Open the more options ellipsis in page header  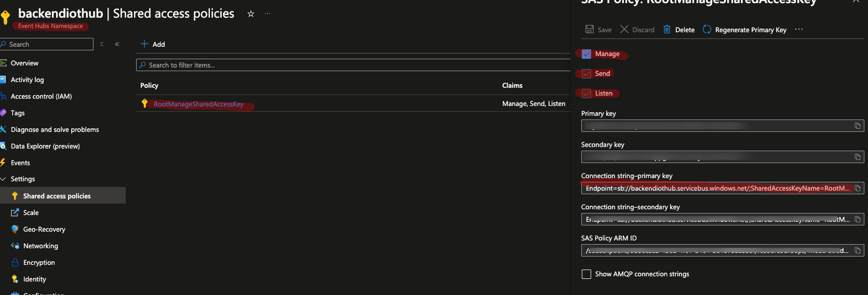coord(268,14)
